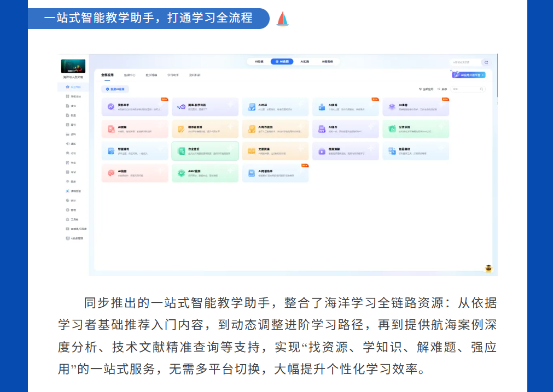The image size is (553, 392).
Task: Open 统计 in the left sidebar
Action: point(71,201)
